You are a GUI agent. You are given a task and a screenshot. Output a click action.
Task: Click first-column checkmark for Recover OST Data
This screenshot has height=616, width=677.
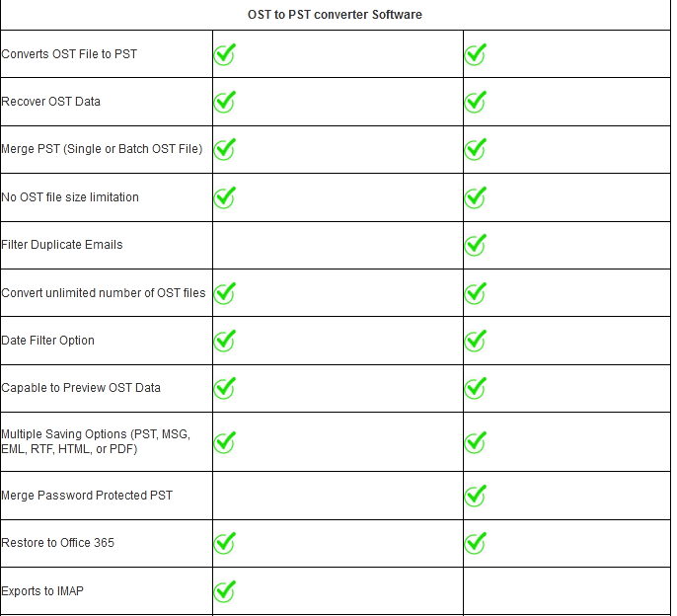[x=225, y=102]
